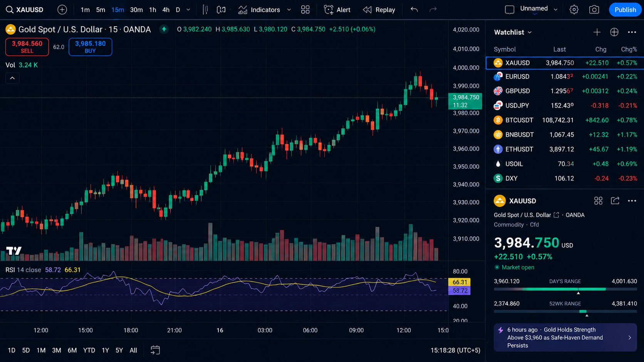Image resolution: width=644 pixels, height=362 pixels.
Task: Undo the last chart action
Action: 414,10
